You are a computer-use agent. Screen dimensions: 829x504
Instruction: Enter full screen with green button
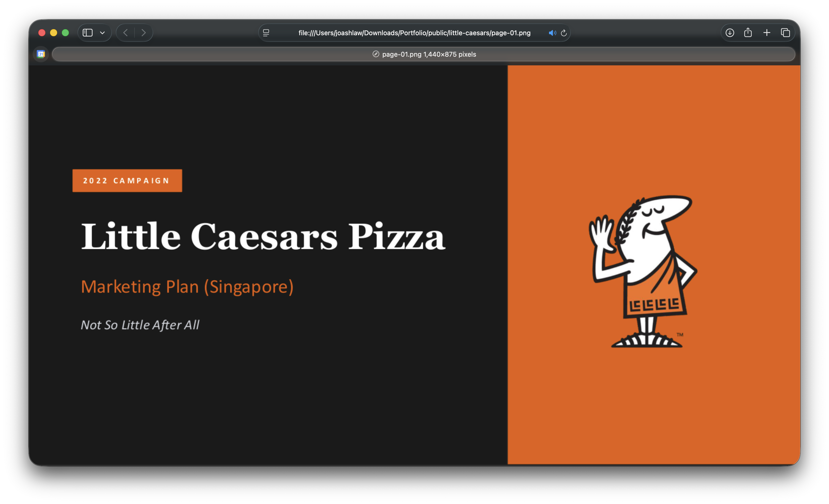(x=65, y=33)
